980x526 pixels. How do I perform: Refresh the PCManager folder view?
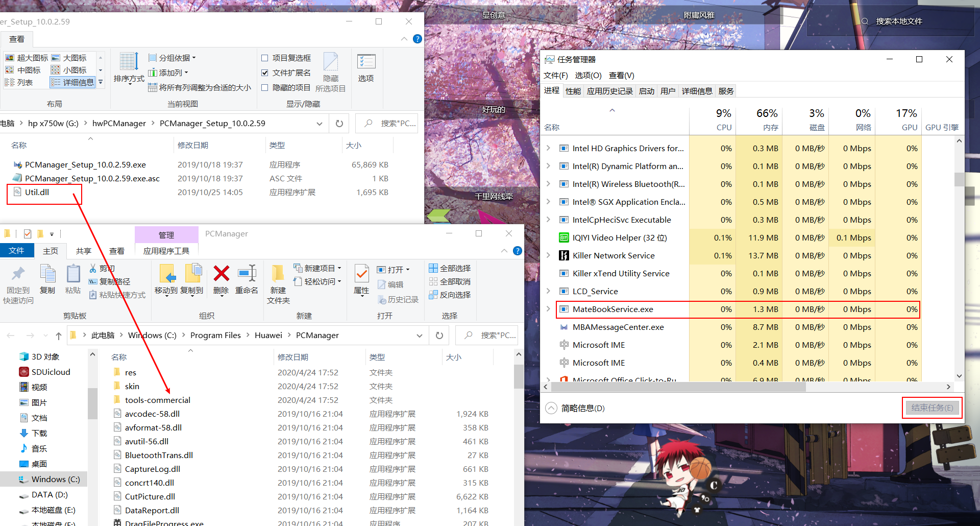click(x=439, y=336)
